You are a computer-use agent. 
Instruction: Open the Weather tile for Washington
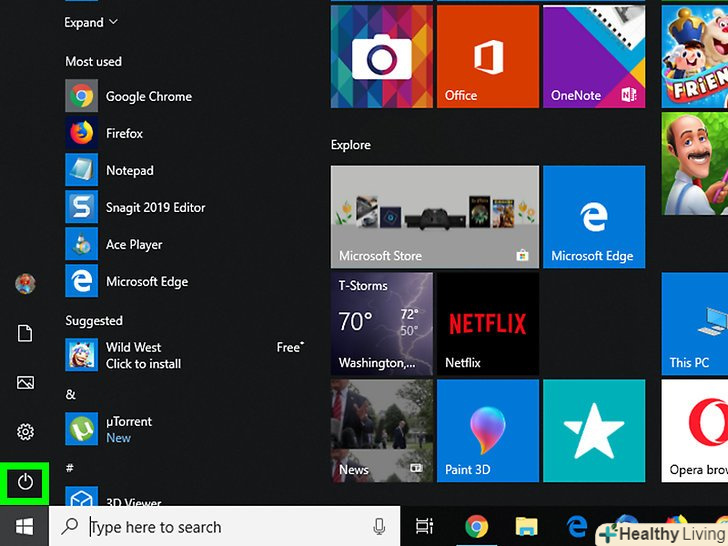tap(381, 322)
